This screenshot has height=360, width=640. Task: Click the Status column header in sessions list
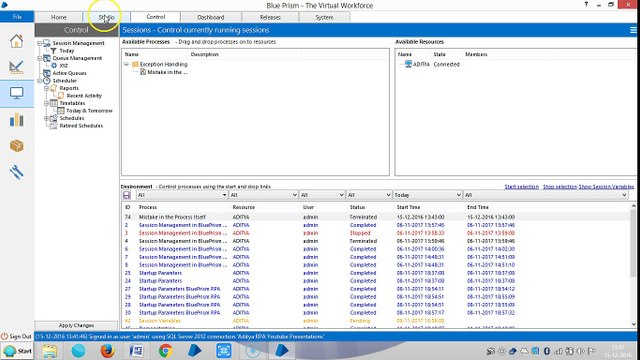coord(357,207)
